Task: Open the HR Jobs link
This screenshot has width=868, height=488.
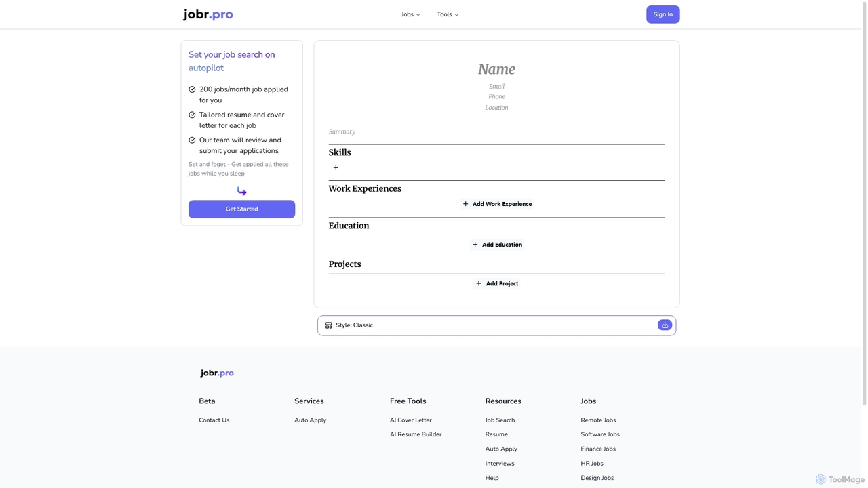Action: [592, 464]
